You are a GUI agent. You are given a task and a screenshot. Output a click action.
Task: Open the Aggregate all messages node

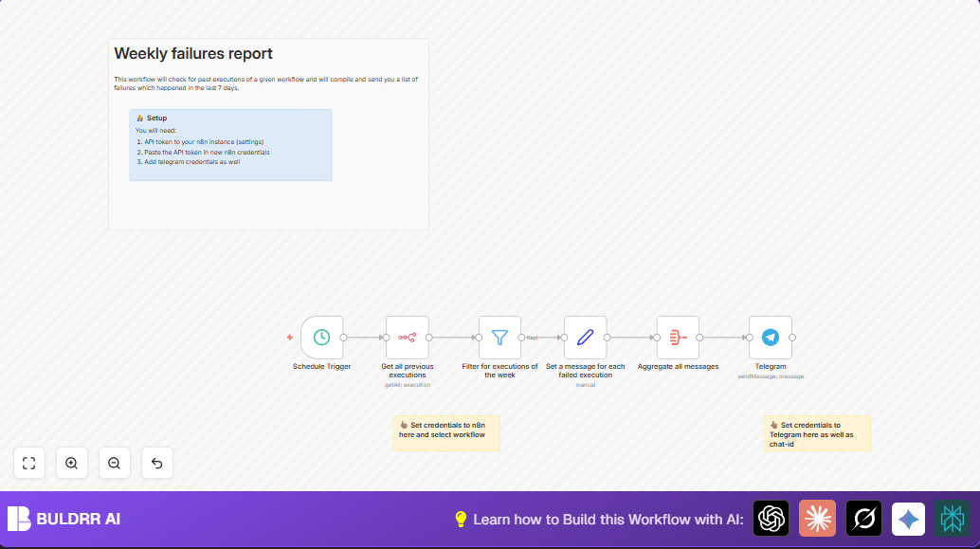[678, 337]
